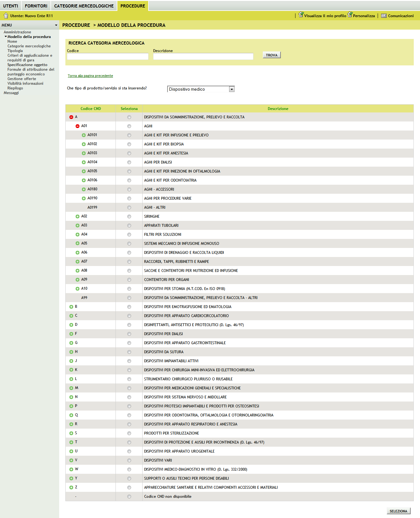Select radio for Codice CND non disponibile
The height and width of the screenshot is (518, 420).
[x=129, y=497]
